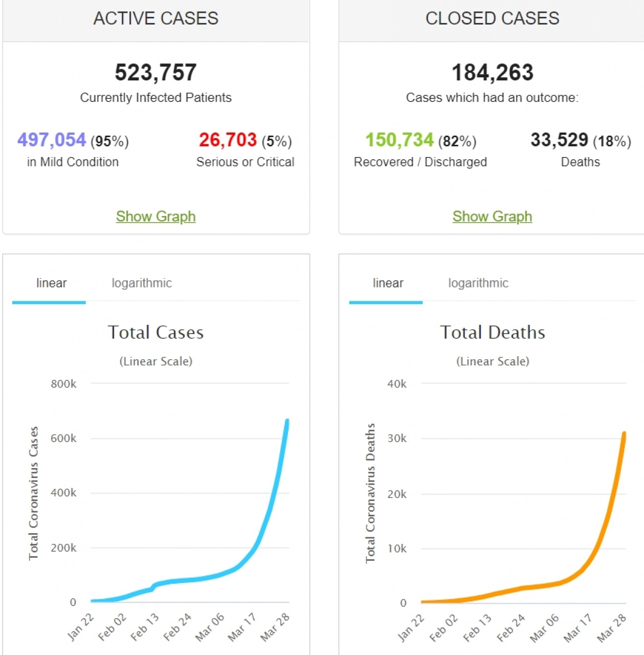This screenshot has width=644, height=655.
Task: Click the 523,757 currently infected total
Action: [x=156, y=73]
